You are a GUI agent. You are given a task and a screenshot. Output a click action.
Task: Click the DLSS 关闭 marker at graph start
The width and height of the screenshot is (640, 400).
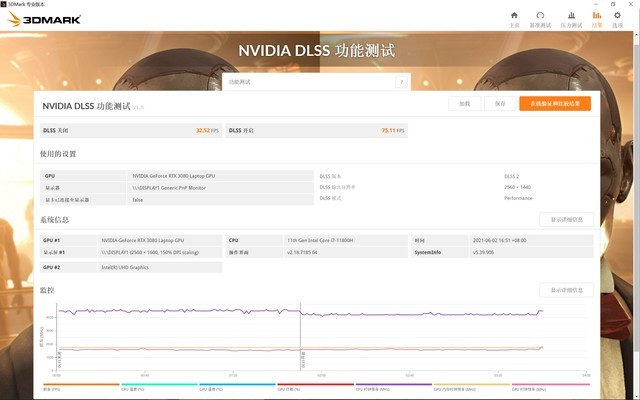pyautogui.click(x=60, y=359)
